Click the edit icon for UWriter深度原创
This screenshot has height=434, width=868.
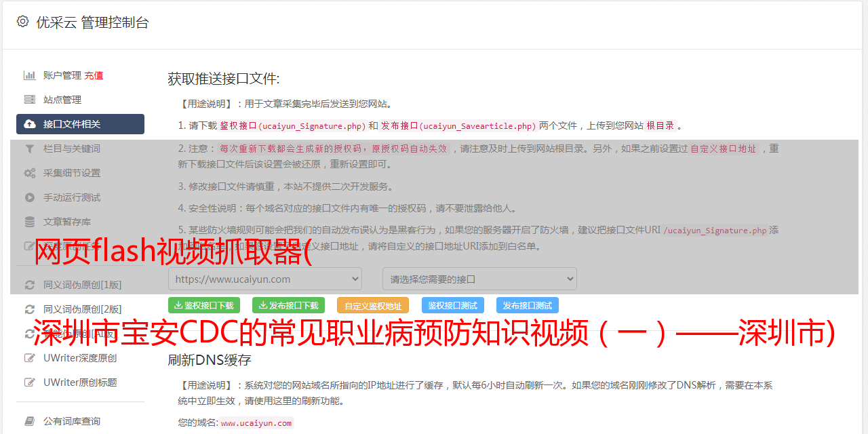click(x=30, y=358)
